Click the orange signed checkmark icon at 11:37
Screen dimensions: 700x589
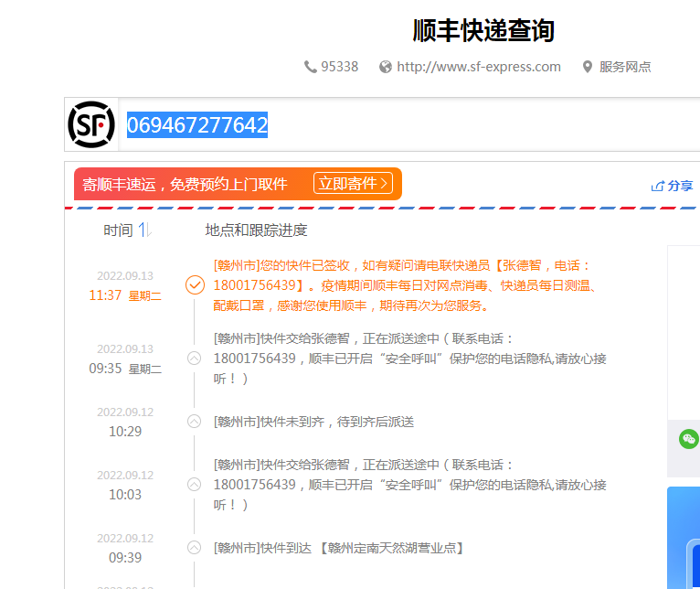(x=195, y=285)
